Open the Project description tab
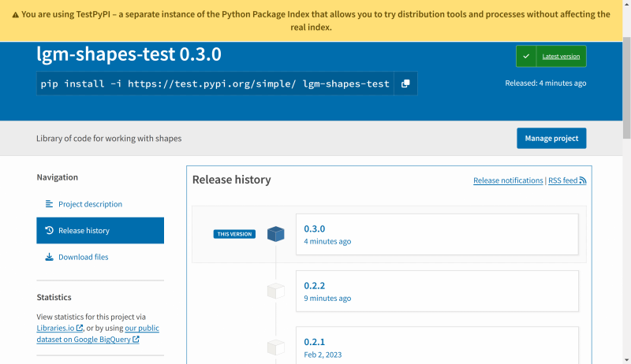 100,204
